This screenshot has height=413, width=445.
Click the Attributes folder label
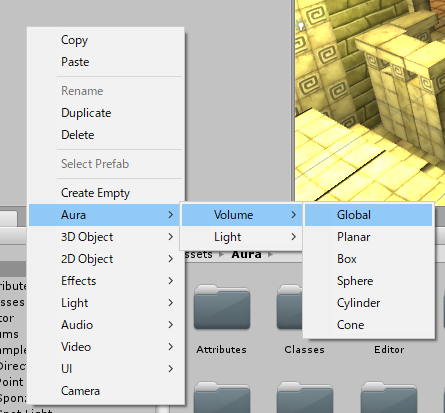click(x=221, y=350)
